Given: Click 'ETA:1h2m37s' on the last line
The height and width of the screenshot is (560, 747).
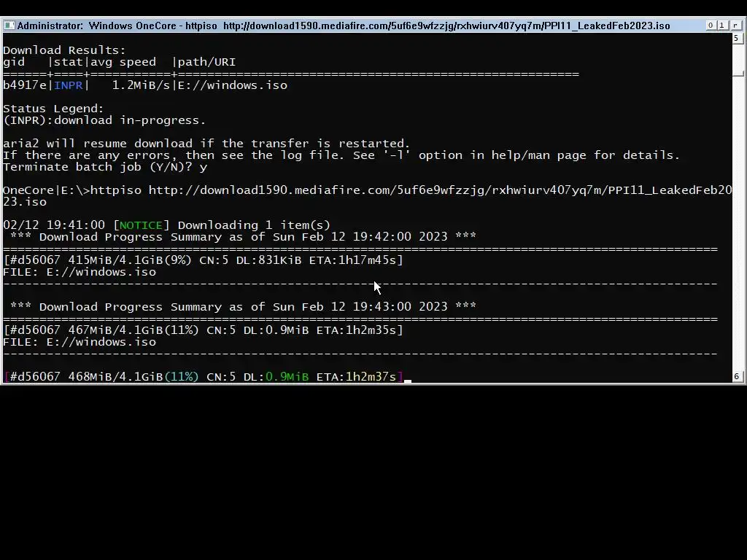Looking at the screenshot, I should pyautogui.click(x=356, y=377).
